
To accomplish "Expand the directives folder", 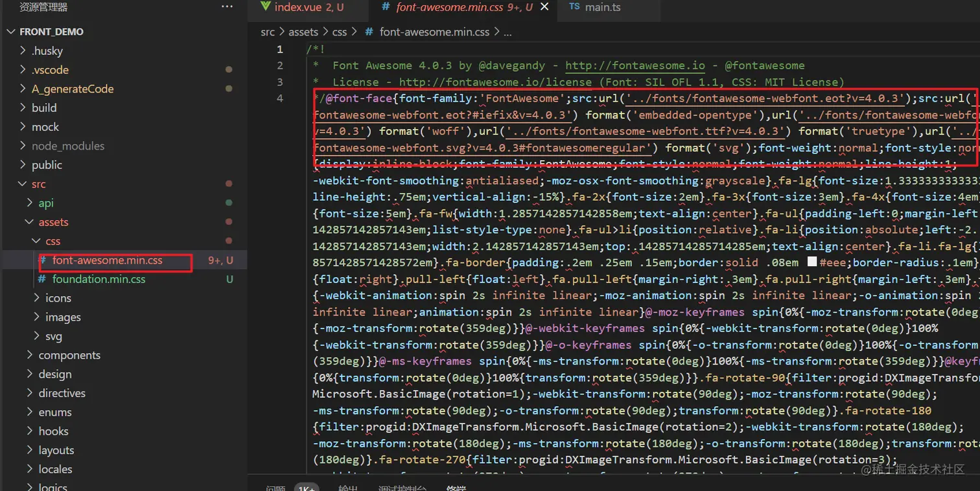I will click(62, 393).
